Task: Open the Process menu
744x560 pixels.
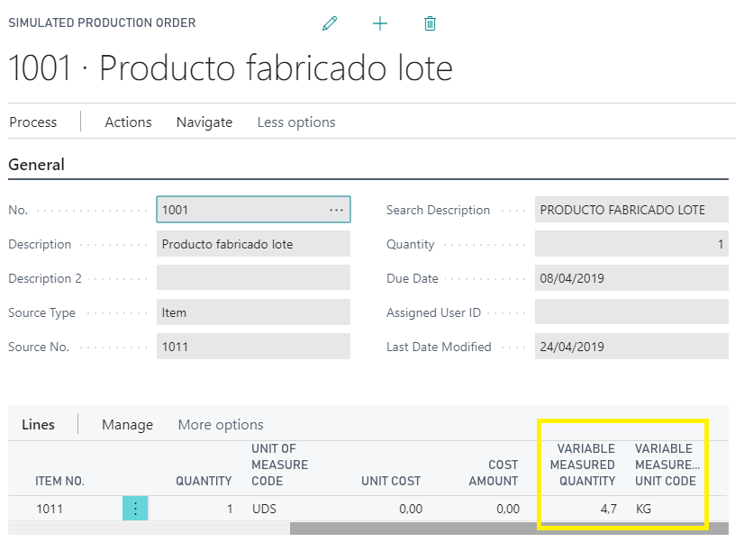Action: coord(33,122)
